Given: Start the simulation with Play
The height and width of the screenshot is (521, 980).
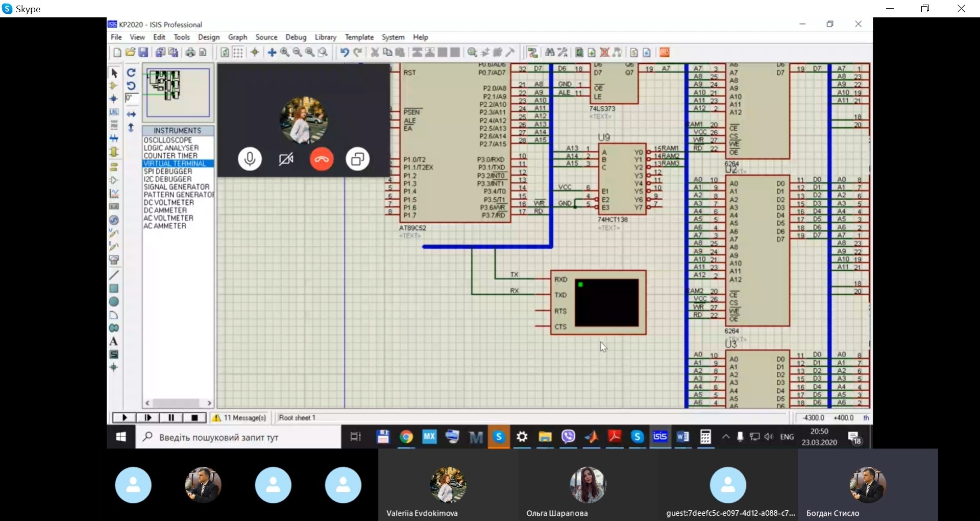Looking at the screenshot, I should coord(124,418).
